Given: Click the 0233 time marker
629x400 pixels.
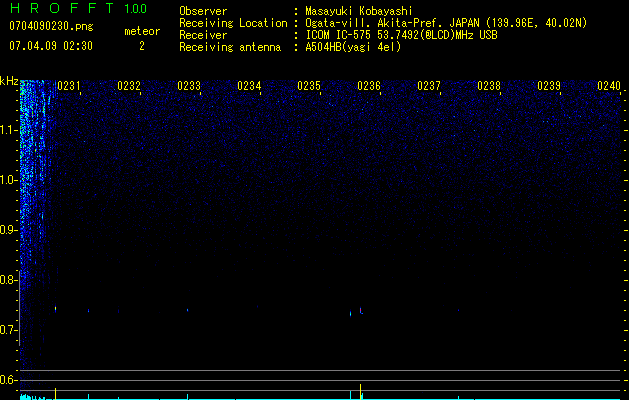Looking at the screenshot, I should pos(189,86).
